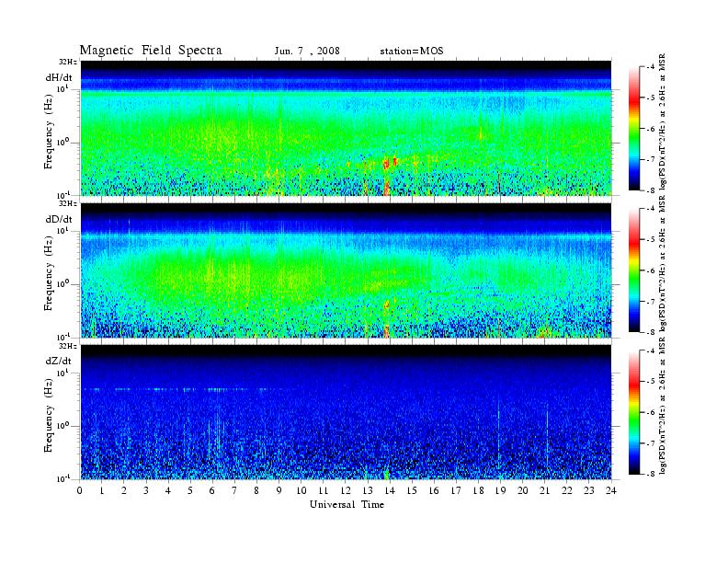Screen dimensions: 728x563
Task: Click the log(PSD) legend title beside dH/dt color bar
Action: point(663,122)
